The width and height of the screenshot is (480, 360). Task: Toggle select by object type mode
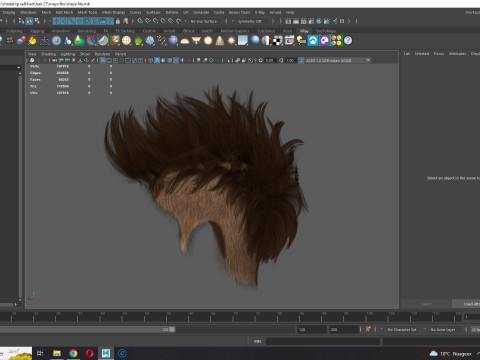tap(29, 21)
